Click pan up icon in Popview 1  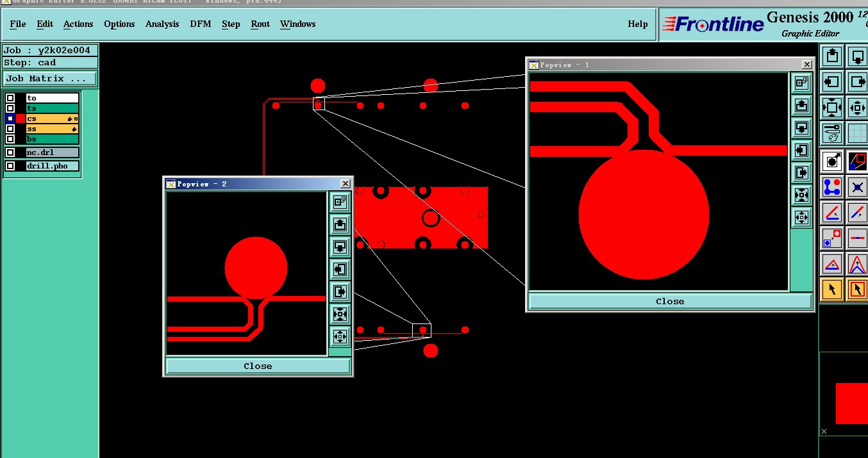[x=801, y=105]
